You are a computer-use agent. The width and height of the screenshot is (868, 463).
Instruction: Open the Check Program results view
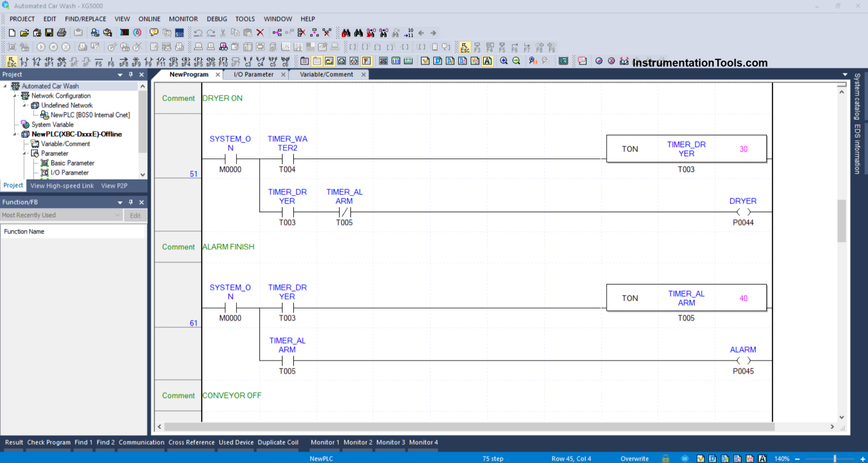(x=48, y=442)
